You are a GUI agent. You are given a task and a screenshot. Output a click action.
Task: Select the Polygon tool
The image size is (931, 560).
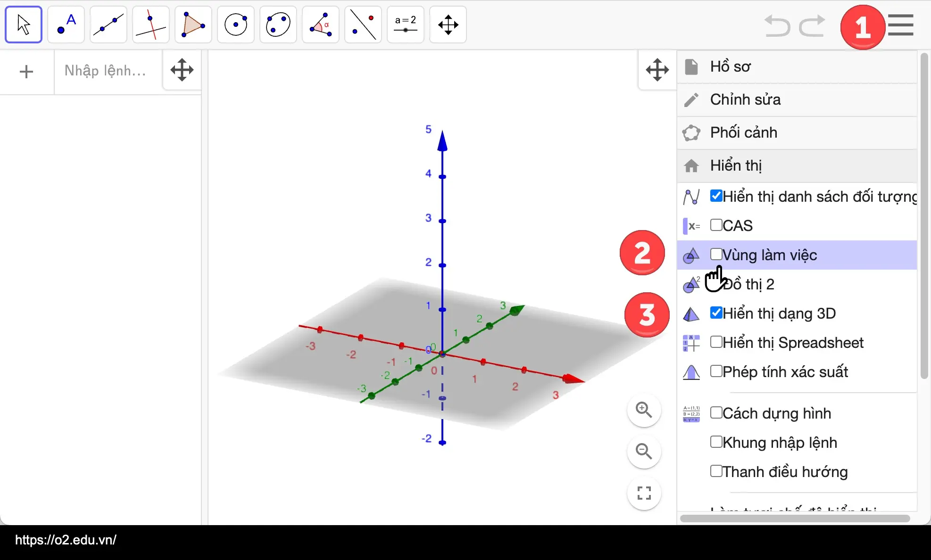193,25
